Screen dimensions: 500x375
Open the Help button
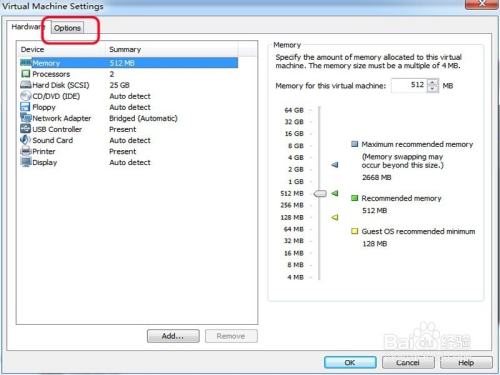(x=466, y=362)
